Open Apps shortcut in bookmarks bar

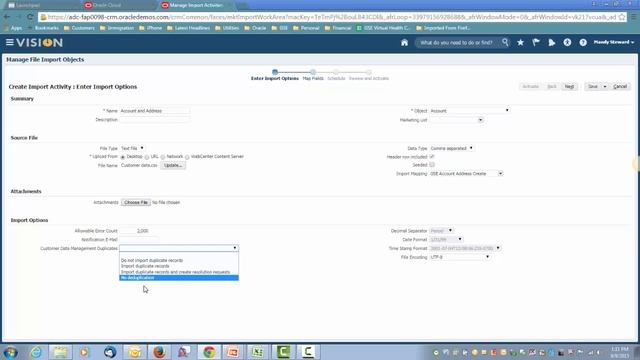point(13,28)
